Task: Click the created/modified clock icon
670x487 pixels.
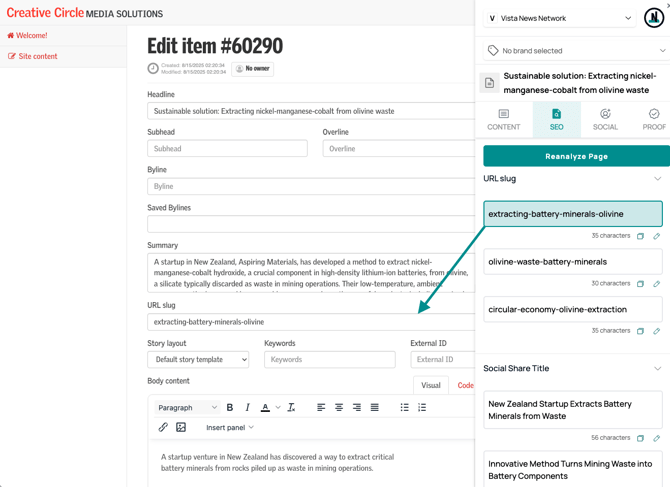Action: (x=153, y=68)
